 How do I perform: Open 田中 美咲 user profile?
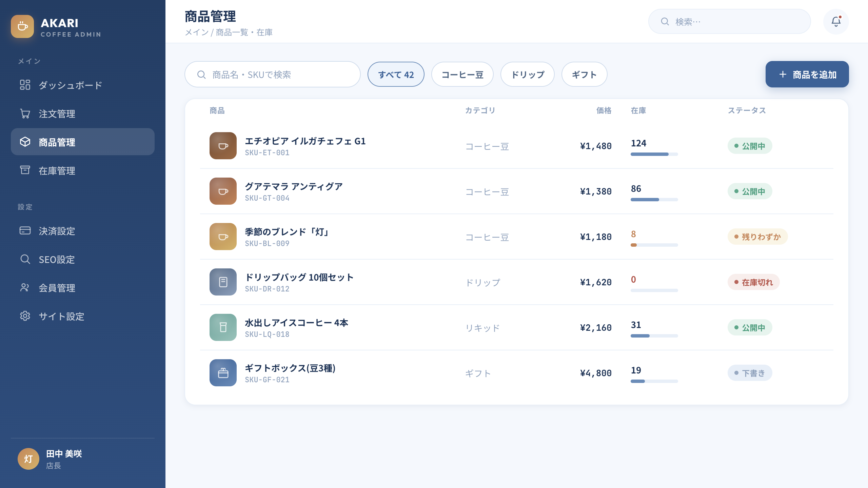point(83,459)
